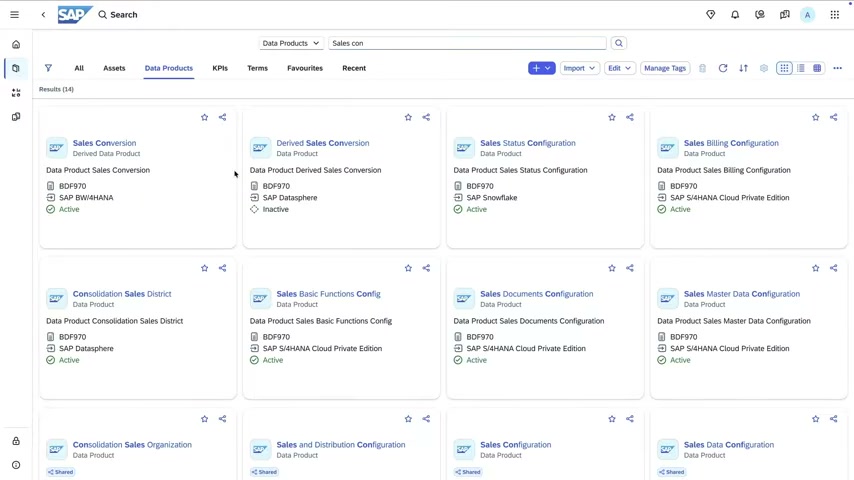This screenshot has height=480, width=854.
Task: Open the app launcher grid
Action: (835, 15)
